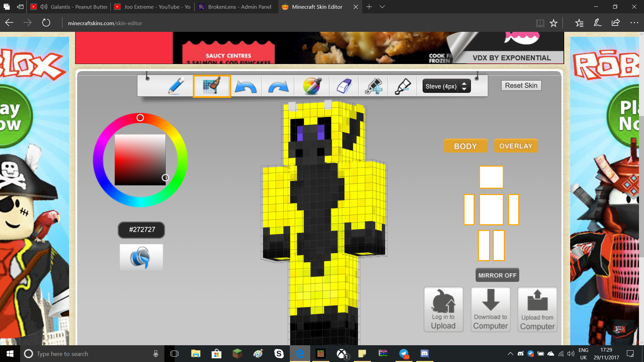
Task: Select the eraser tool
Action: point(344,86)
